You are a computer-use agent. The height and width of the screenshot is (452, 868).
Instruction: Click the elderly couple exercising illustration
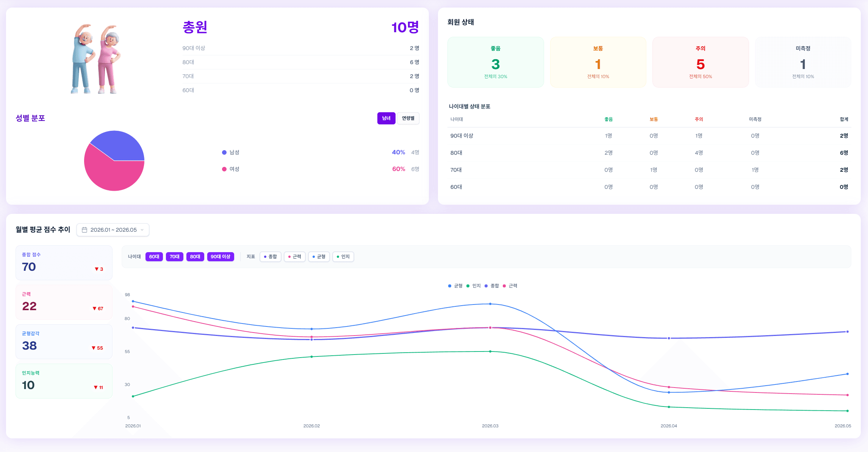96,59
